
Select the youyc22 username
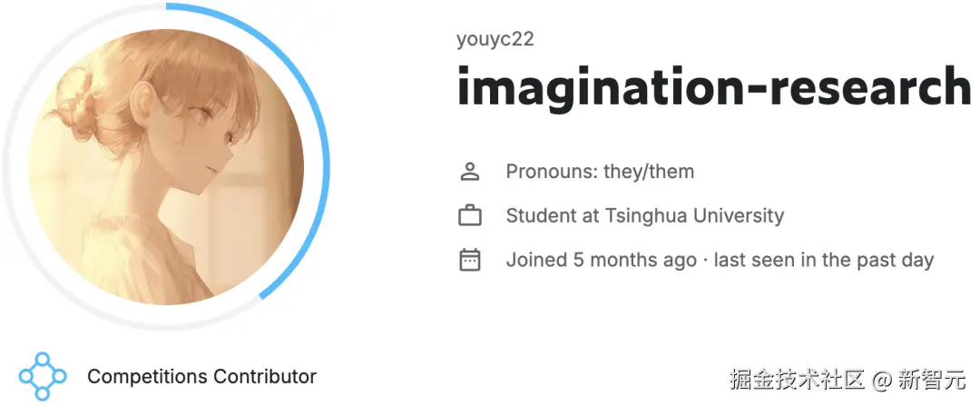[x=495, y=39]
